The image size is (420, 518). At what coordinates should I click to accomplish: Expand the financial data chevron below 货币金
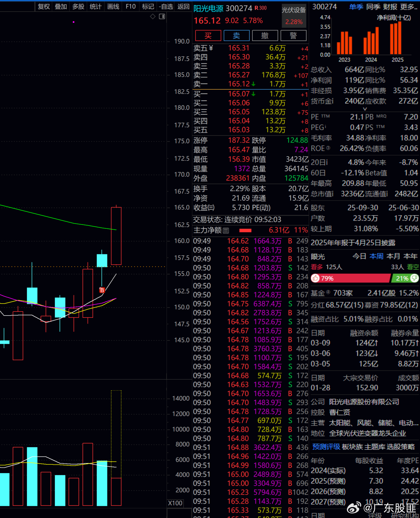[365, 109]
